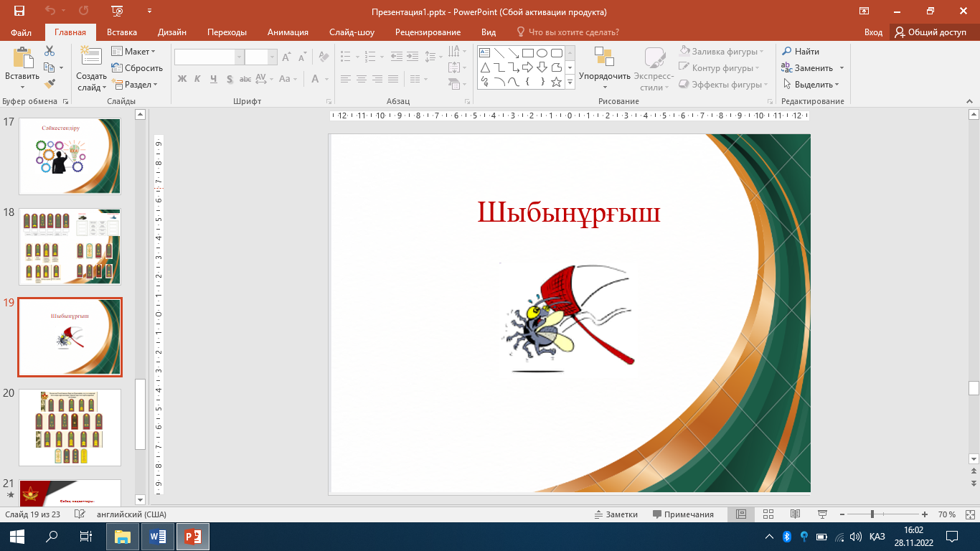Viewport: 980px width, 551px height.
Task: Open Reading view from status bar
Action: click(x=795, y=514)
